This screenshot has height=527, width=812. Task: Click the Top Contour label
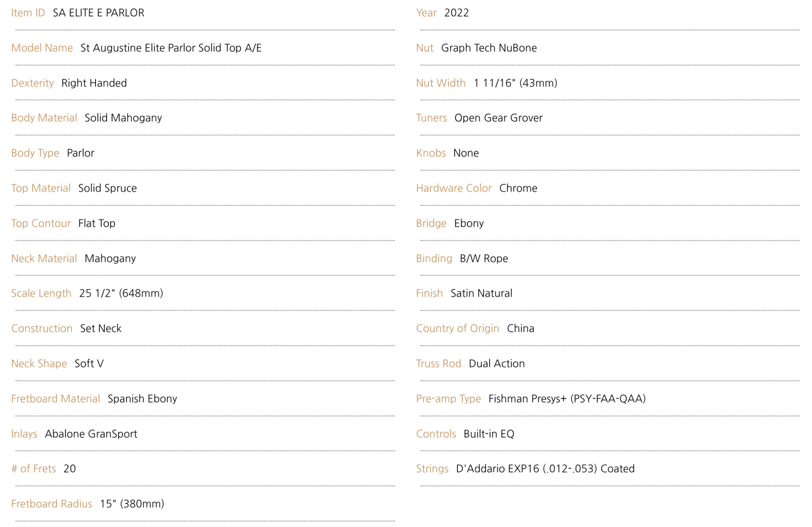(41, 223)
